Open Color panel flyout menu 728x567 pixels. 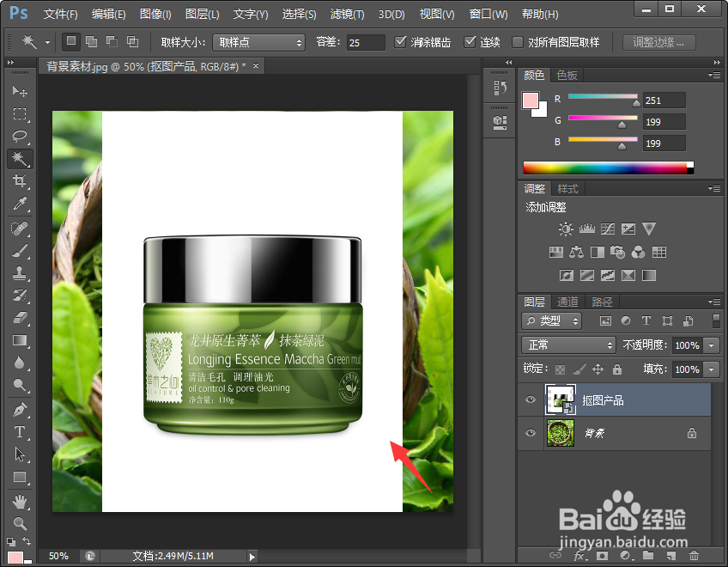(714, 75)
